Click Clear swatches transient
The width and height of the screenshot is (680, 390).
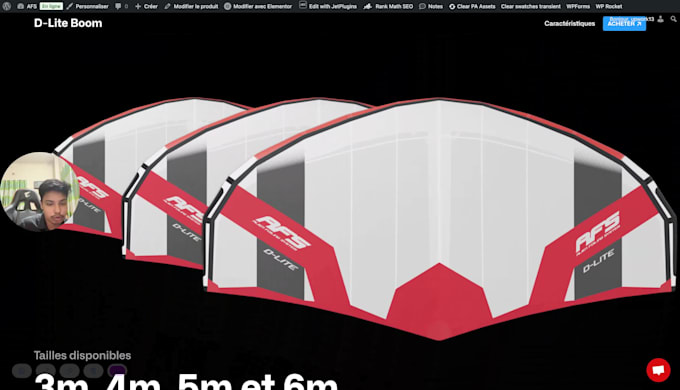530,7
